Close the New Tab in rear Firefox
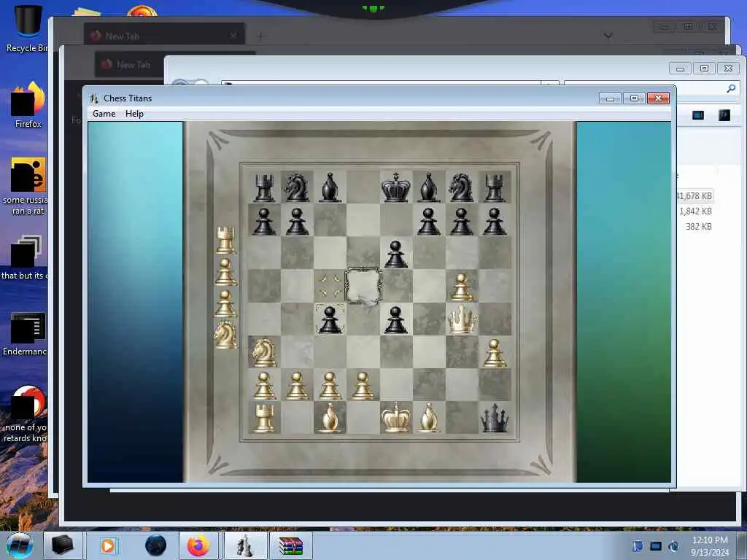 (233, 36)
